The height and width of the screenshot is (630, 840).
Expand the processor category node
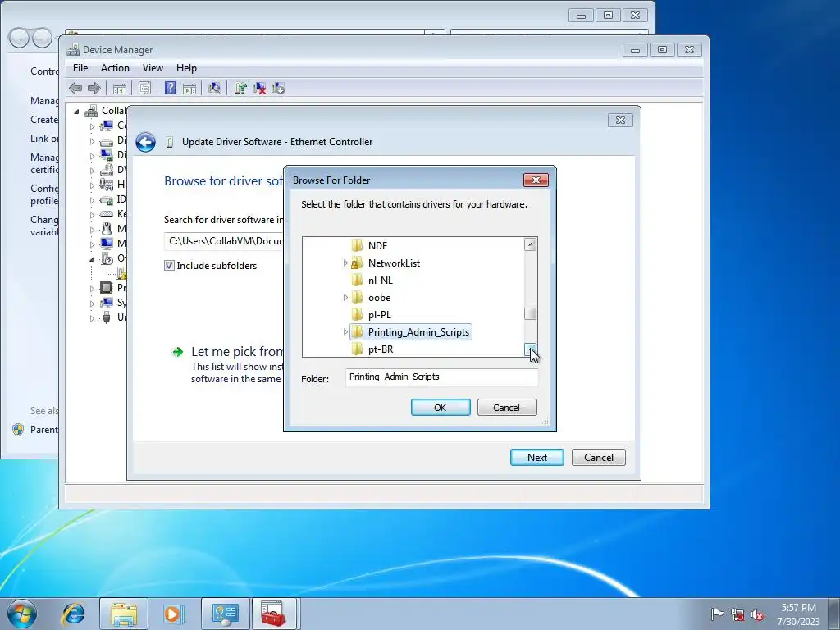point(92,288)
